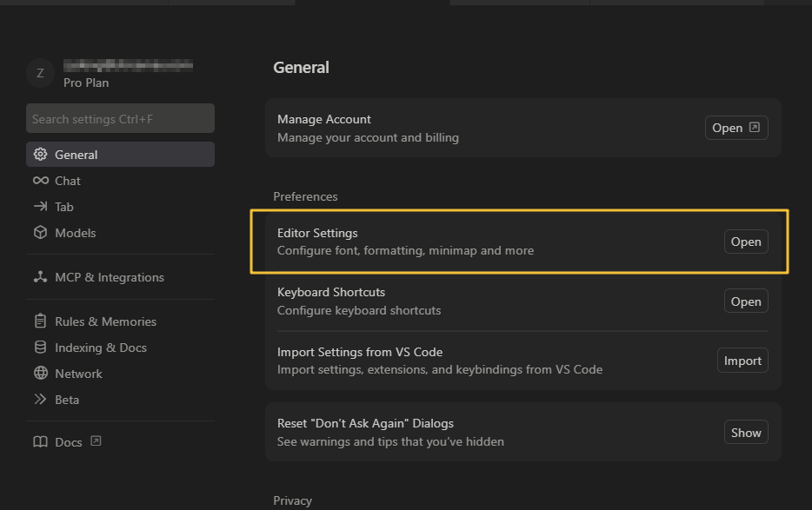Switch to the Models settings page

pyautogui.click(x=76, y=233)
